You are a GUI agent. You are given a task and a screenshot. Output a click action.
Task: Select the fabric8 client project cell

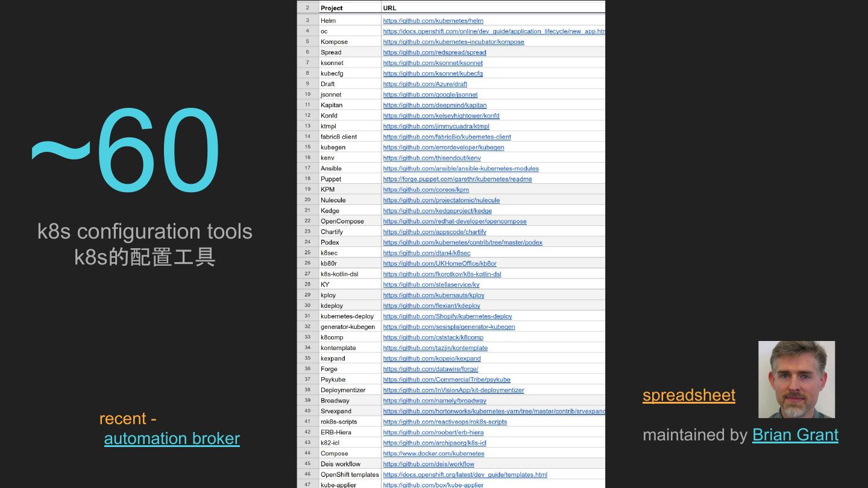coord(350,137)
